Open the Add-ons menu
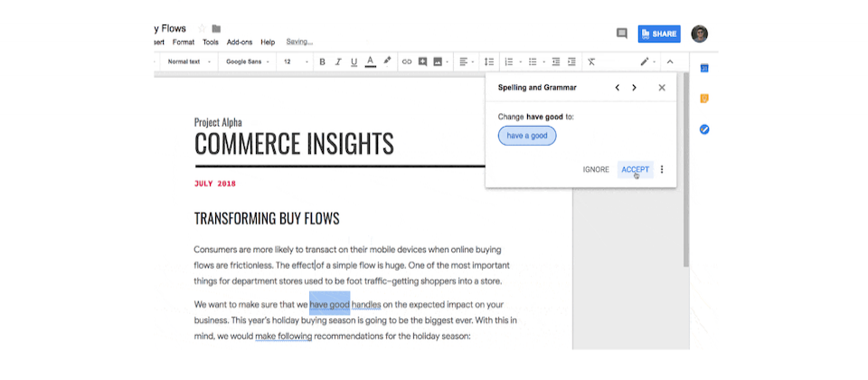 point(240,42)
